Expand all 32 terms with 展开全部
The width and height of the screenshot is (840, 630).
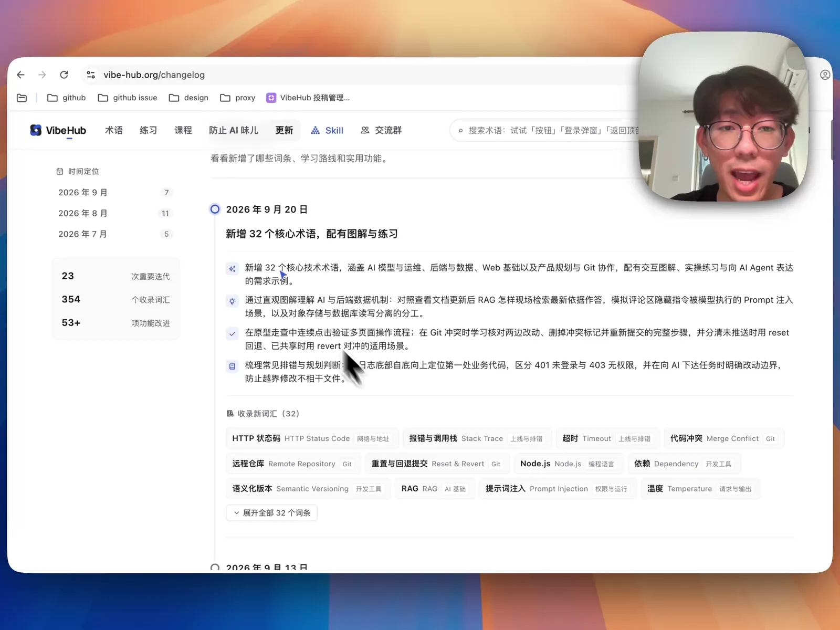click(x=272, y=513)
